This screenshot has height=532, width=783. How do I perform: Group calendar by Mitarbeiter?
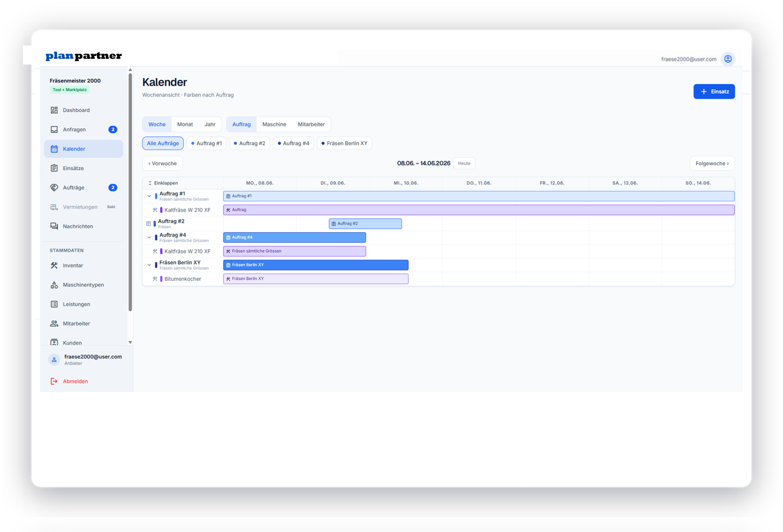311,124
